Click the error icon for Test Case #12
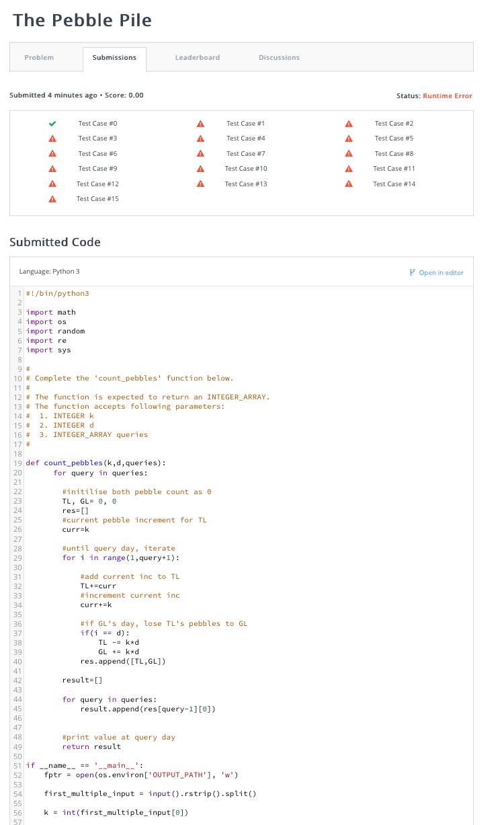504x825 pixels. click(52, 184)
